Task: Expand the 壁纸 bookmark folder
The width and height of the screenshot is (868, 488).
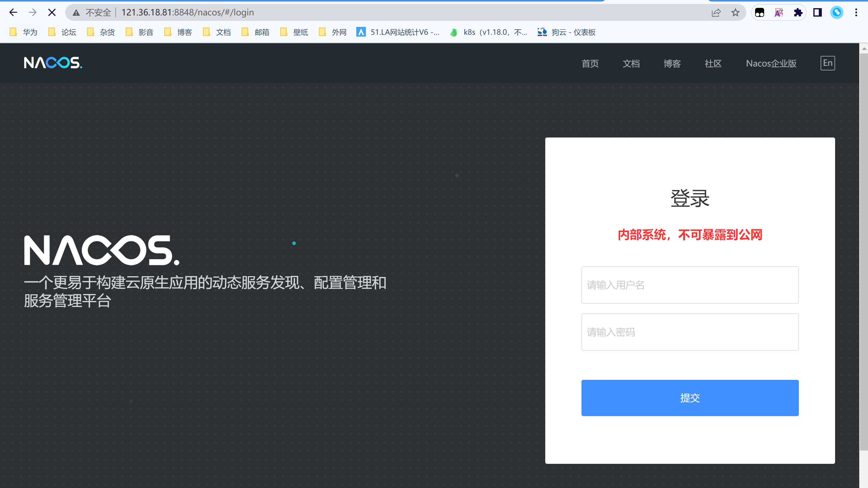Action: click(294, 32)
